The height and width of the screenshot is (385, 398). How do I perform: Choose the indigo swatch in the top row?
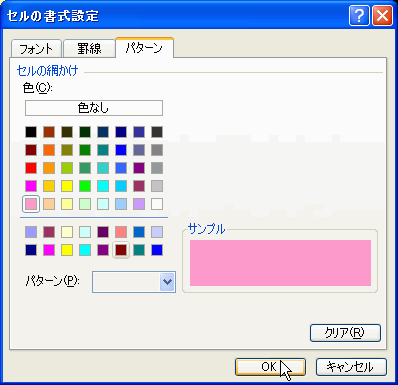[139, 132]
